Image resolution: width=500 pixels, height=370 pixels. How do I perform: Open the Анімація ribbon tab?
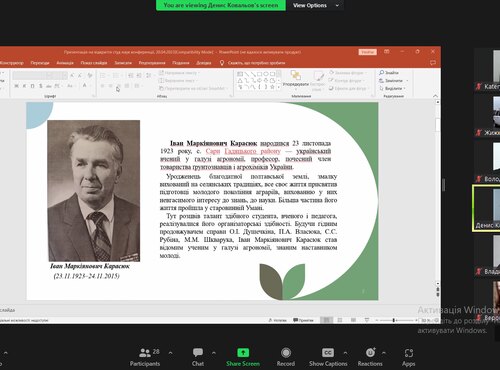click(x=65, y=63)
